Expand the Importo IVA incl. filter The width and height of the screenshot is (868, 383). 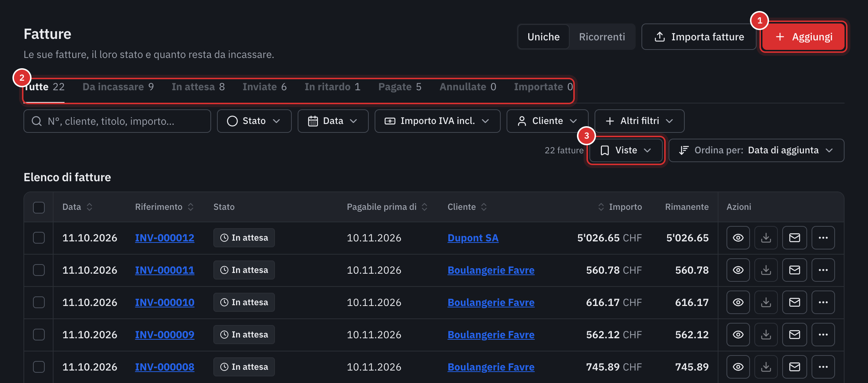pos(437,121)
